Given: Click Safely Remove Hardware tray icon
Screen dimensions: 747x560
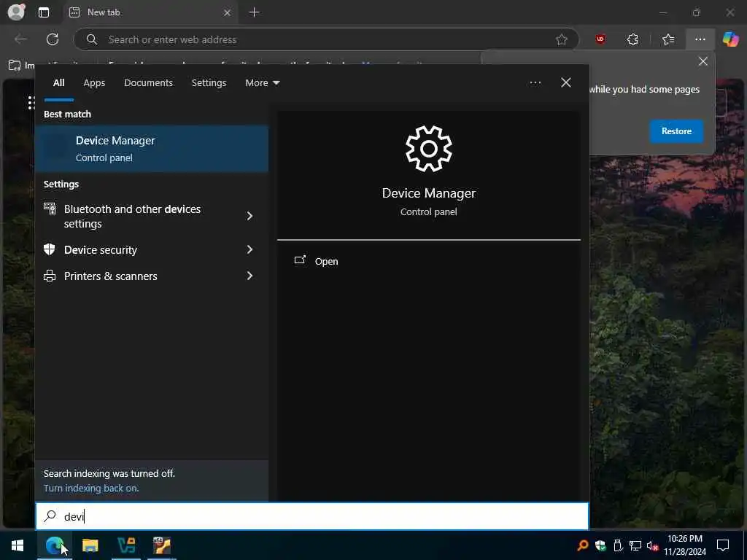Looking at the screenshot, I should [618, 545].
